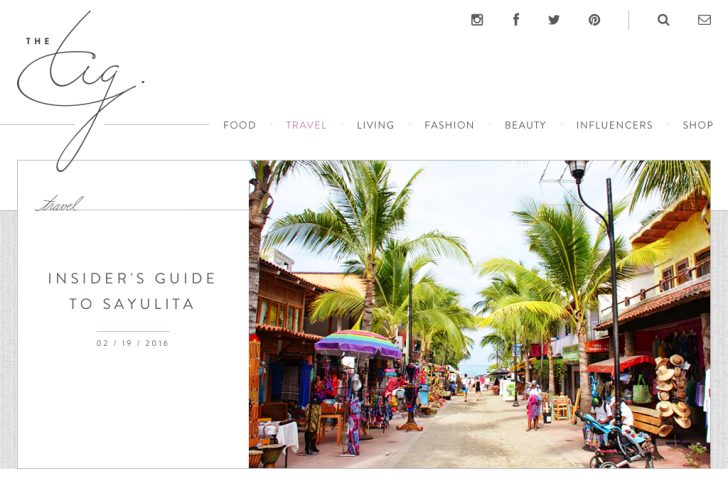Visit the Shop menu link
Image resolution: width=728 pixels, height=493 pixels.
(698, 125)
